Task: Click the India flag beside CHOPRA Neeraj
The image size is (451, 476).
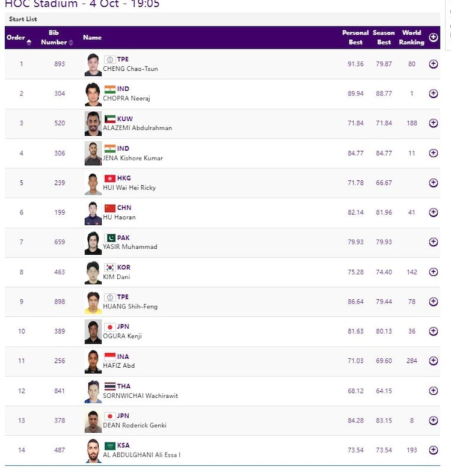Action: 109,89
